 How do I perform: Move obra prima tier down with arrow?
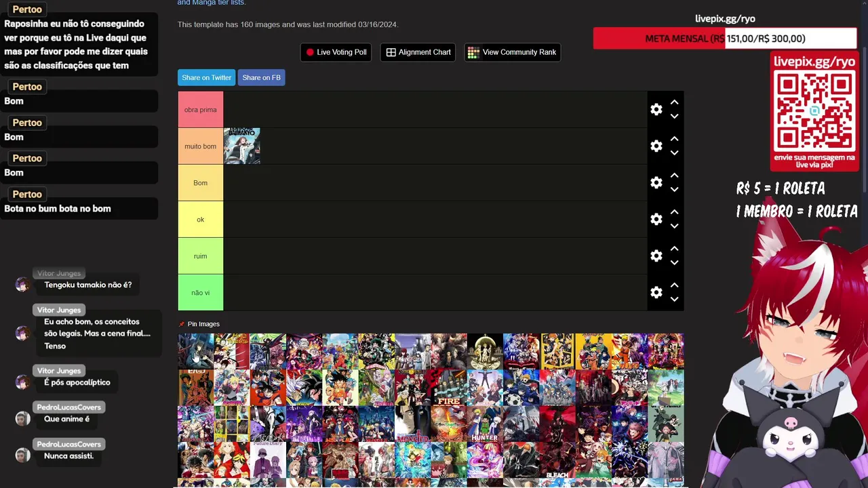pos(674,116)
